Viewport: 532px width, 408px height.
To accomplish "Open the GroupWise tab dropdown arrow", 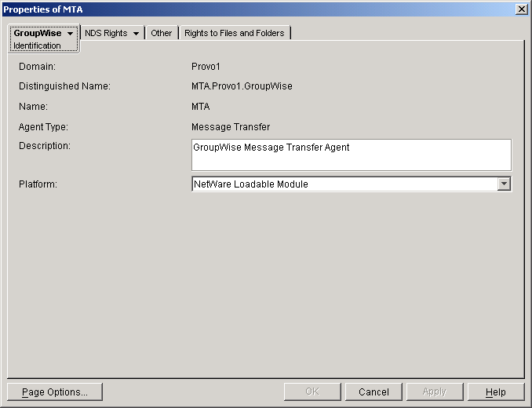I will coord(71,34).
